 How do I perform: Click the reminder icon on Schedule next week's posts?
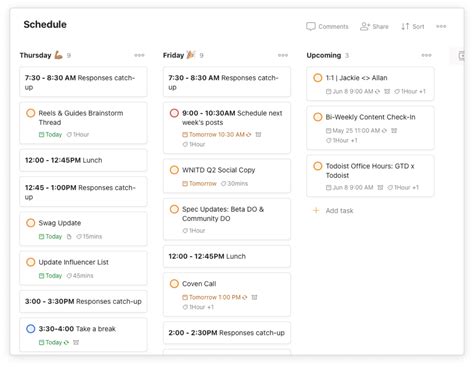pyautogui.click(x=258, y=134)
